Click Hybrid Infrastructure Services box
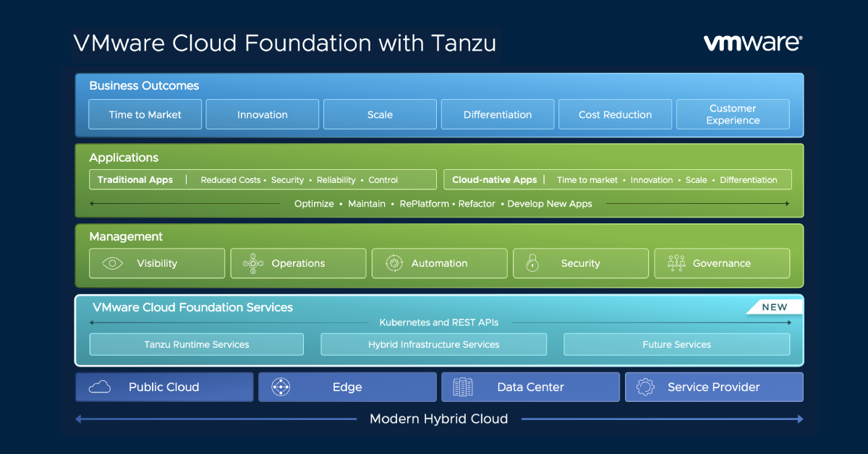Image resolution: width=868 pixels, height=454 pixels. (x=434, y=345)
